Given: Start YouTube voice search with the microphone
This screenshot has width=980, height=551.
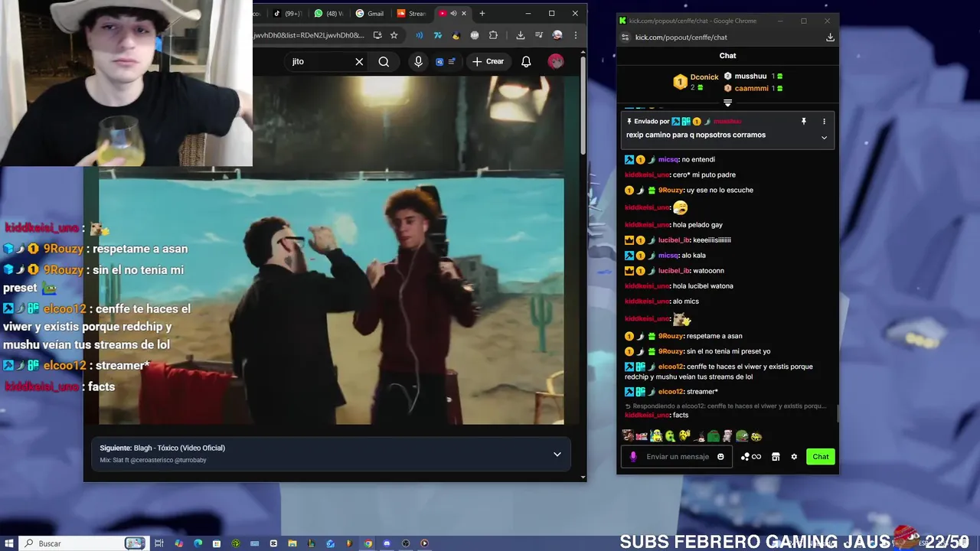Looking at the screenshot, I should [x=418, y=61].
